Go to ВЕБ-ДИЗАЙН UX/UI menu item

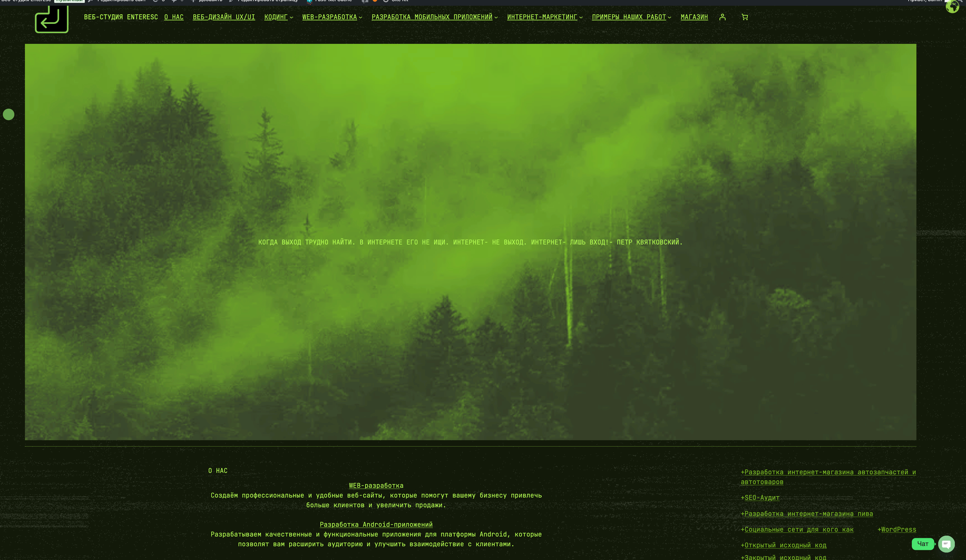tap(224, 17)
